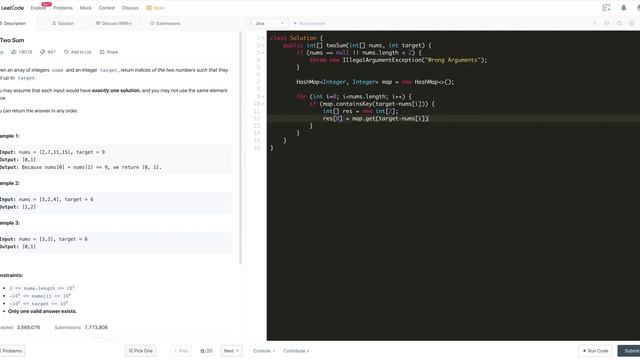
Task: Switch to the Description tab
Action: click(13, 23)
